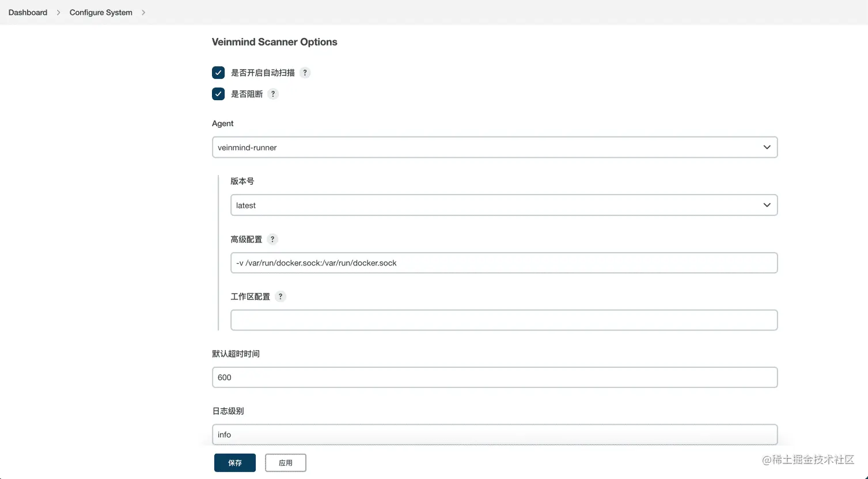Go to Dashboard breadcrumb
Viewport: 868px width, 479px height.
click(x=28, y=12)
